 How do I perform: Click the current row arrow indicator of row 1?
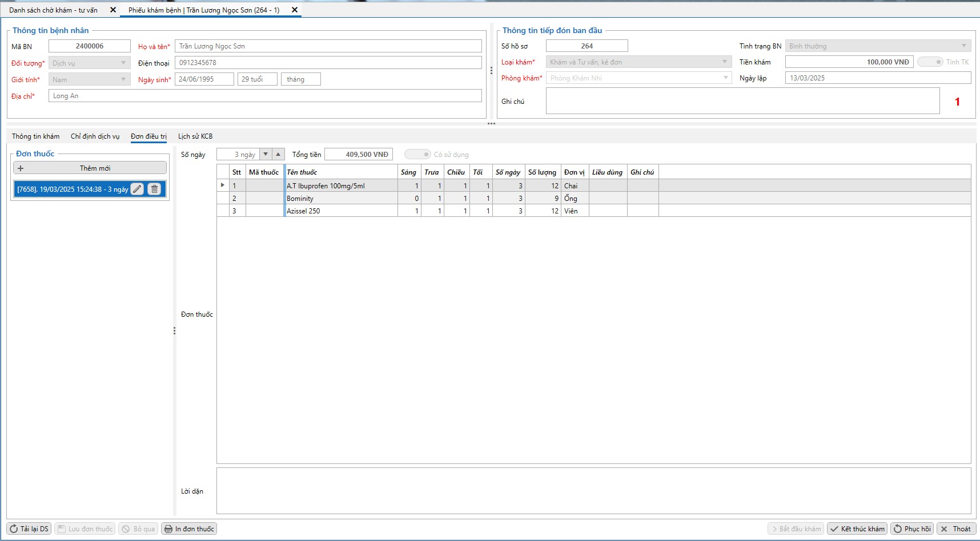[223, 185]
